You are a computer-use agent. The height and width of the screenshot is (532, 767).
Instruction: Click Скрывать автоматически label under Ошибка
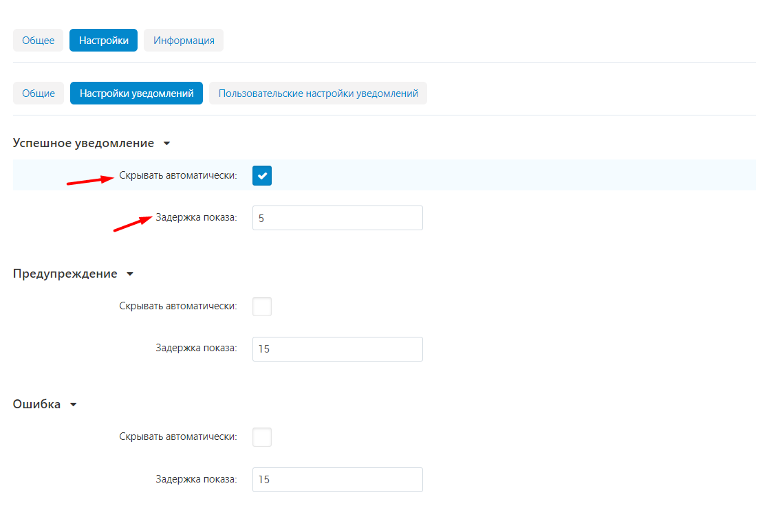178,436
